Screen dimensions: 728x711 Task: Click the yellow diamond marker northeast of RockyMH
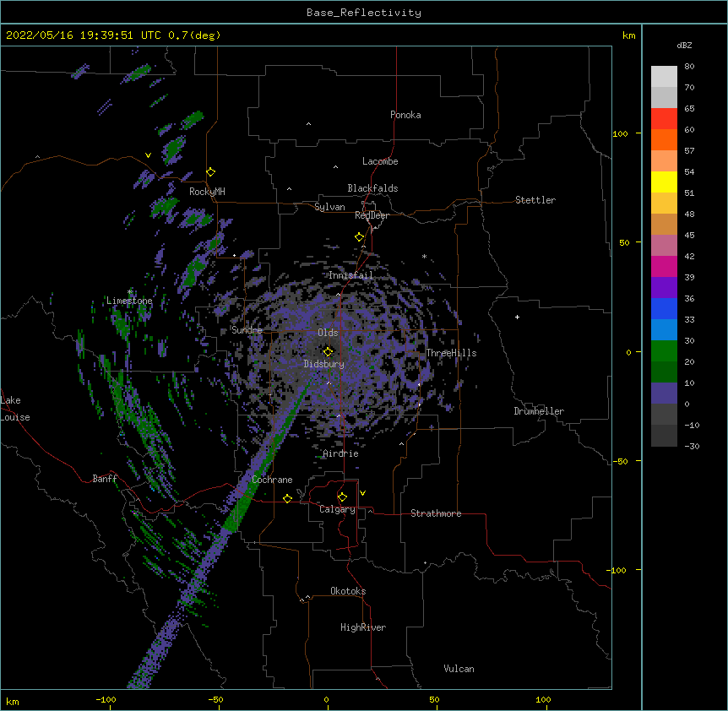(210, 171)
